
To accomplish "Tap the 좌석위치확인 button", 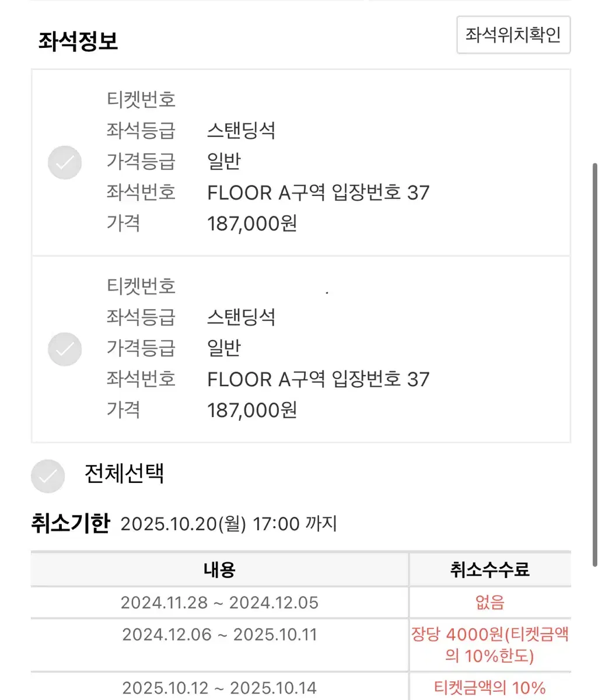I will tap(513, 35).
